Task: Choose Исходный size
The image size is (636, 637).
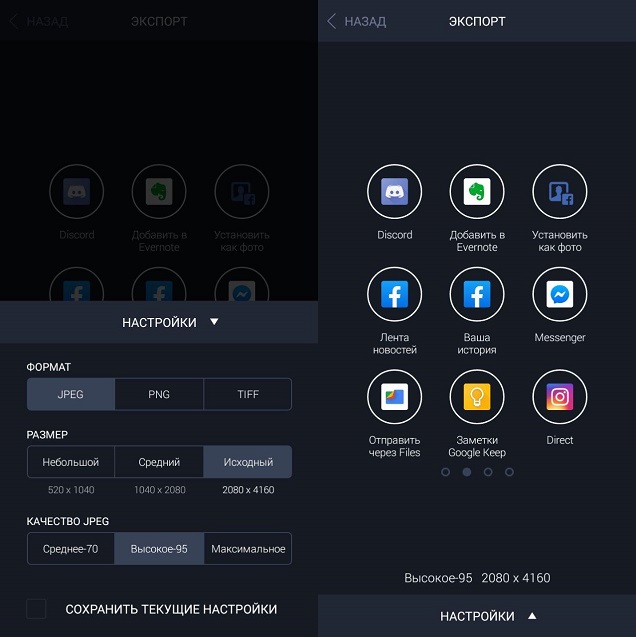Action: [248, 462]
